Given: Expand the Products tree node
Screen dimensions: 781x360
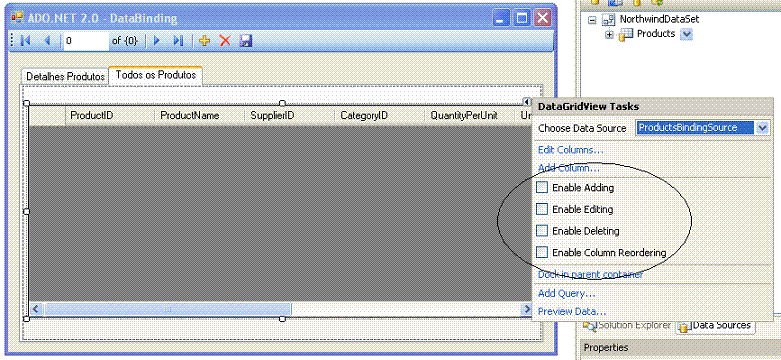Looking at the screenshot, I should pos(609,35).
